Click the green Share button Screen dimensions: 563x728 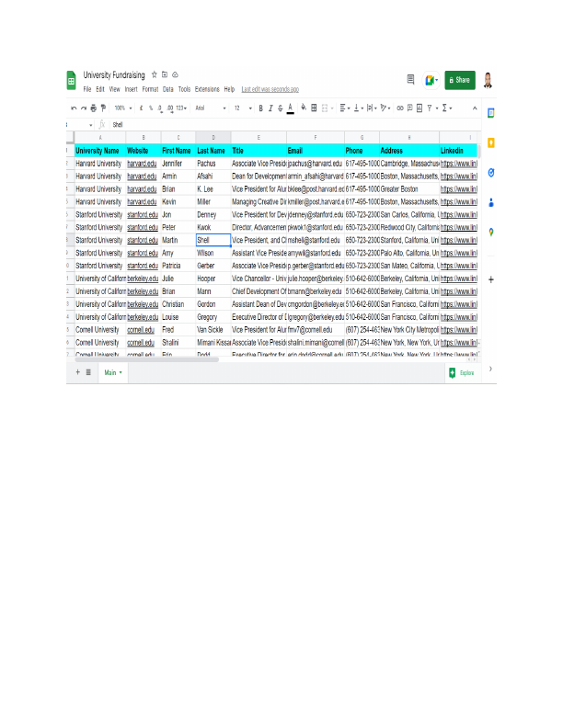pyautogui.click(x=460, y=80)
